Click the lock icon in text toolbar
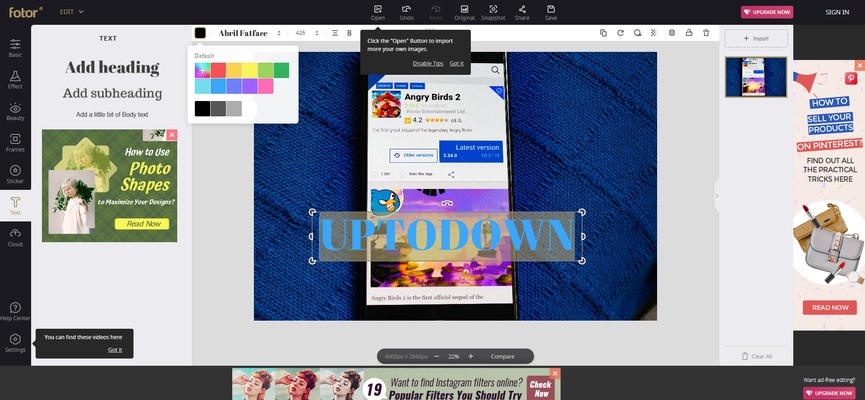Image resolution: width=865 pixels, height=400 pixels. point(688,33)
